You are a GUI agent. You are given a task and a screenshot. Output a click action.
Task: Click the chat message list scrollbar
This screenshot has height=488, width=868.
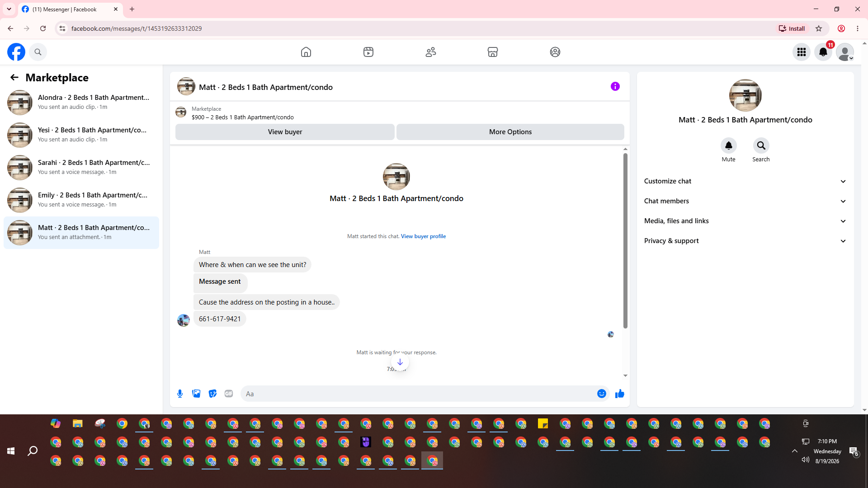pos(625,240)
